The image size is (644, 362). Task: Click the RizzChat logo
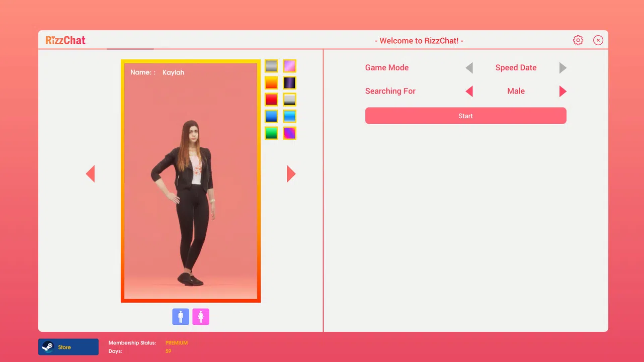tap(65, 40)
